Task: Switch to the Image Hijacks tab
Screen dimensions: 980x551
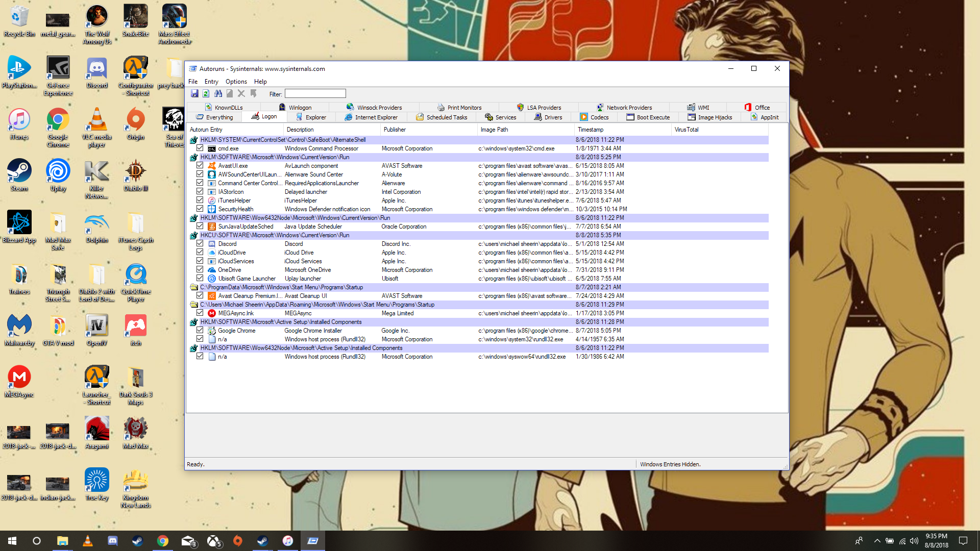Action: (710, 117)
